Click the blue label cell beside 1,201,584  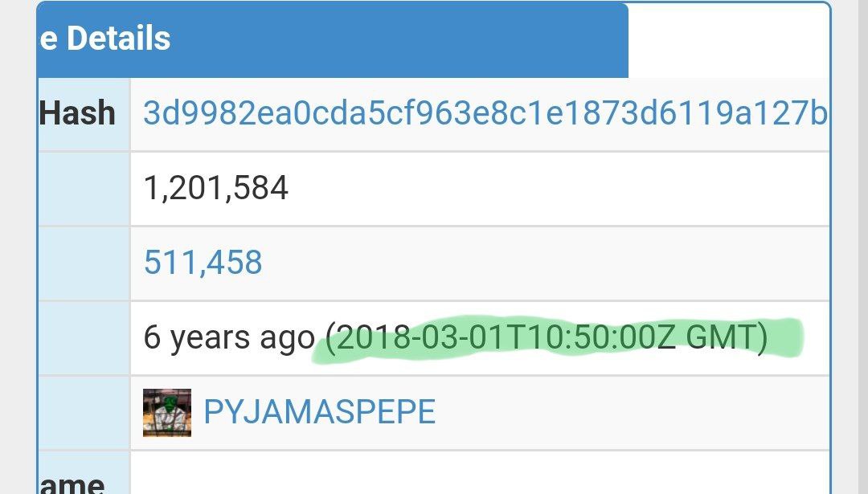84,188
